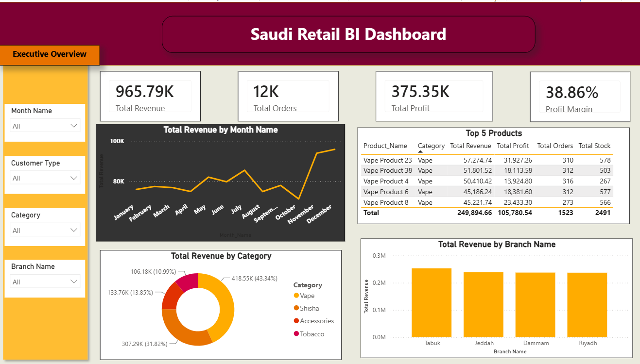Screen dimensions: 640x364
Task: Click the 106.18K (10.99%) donut label
Action: pos(154,271)
